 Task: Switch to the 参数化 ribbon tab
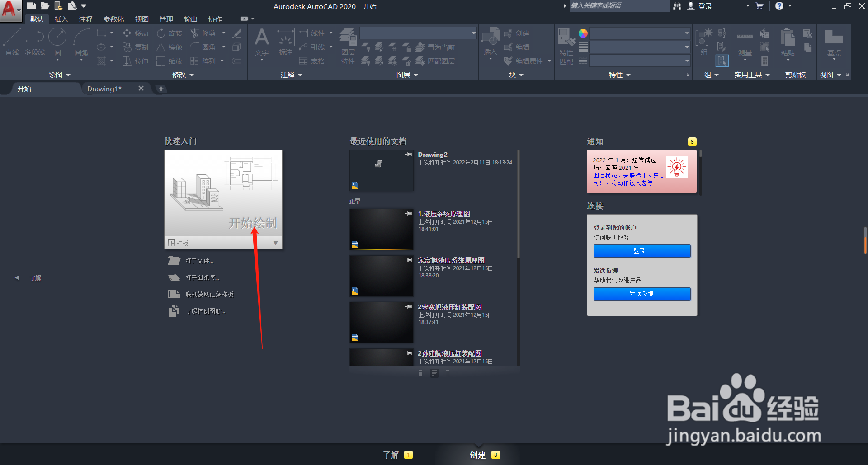tap(114, 19)
